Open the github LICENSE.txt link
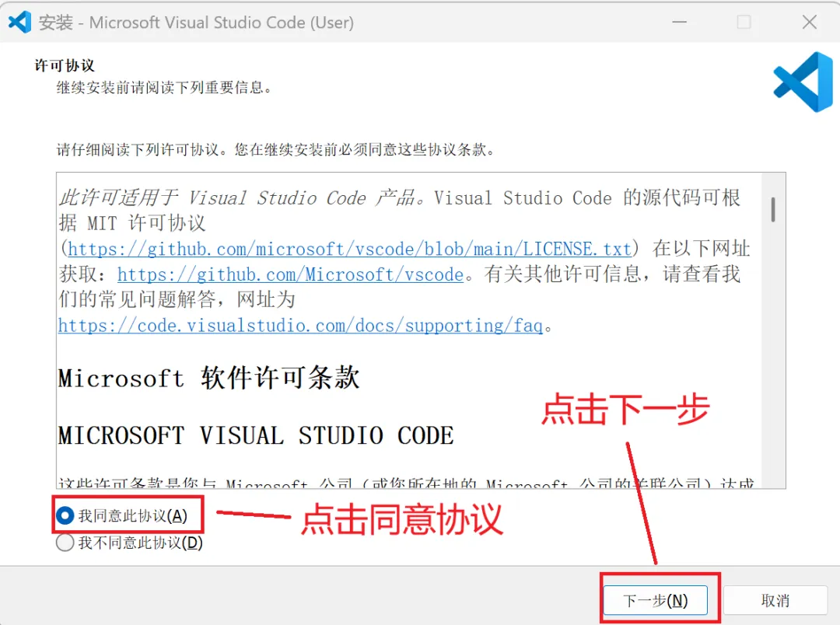This screenshot has width=840, height=625. pyautogui.click(x=350, y=249)
